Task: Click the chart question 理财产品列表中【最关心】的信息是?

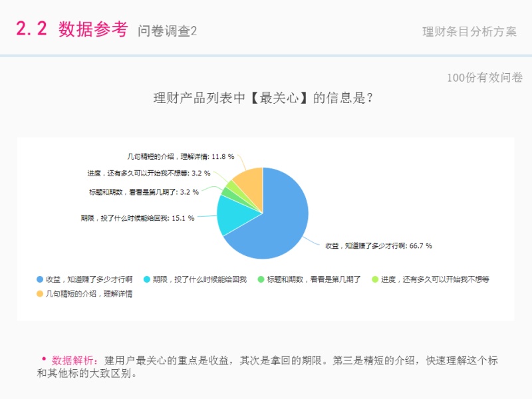Action: pyautogui.click(x=263, y=98)
